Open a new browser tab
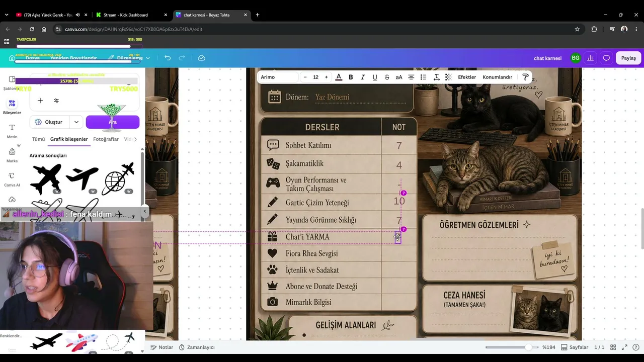This screenshot has height=362, width=644. coord(258,15)
